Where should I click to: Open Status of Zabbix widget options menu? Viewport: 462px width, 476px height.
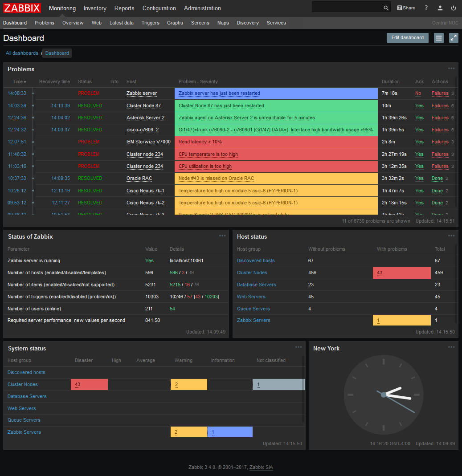coord(221,236)
